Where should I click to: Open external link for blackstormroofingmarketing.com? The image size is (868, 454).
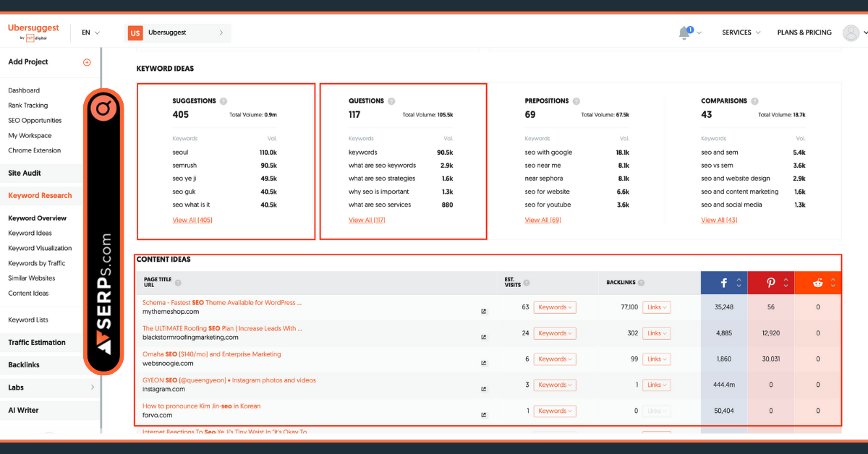coord(484,337)
